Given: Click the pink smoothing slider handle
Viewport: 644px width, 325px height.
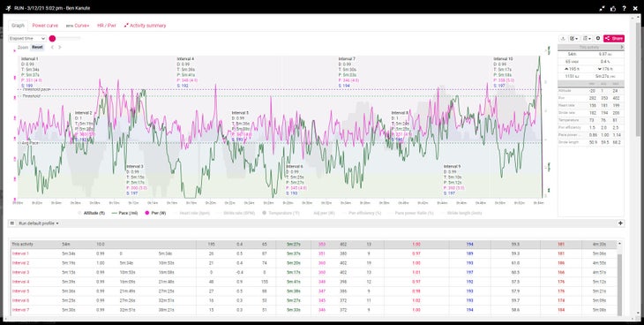Looking at the screenshot, I should click(52, 38).
